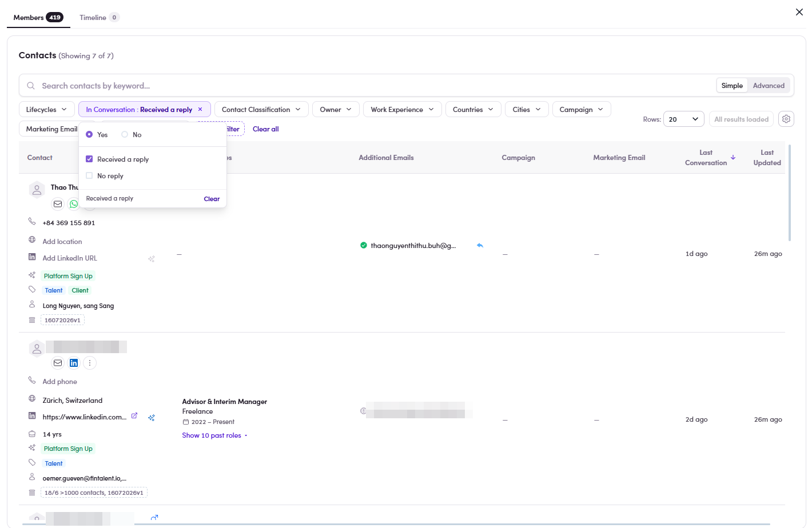The image size is (812, 528).
Task: Check the No reply checkbox
Action: click(x=89, y=175)
